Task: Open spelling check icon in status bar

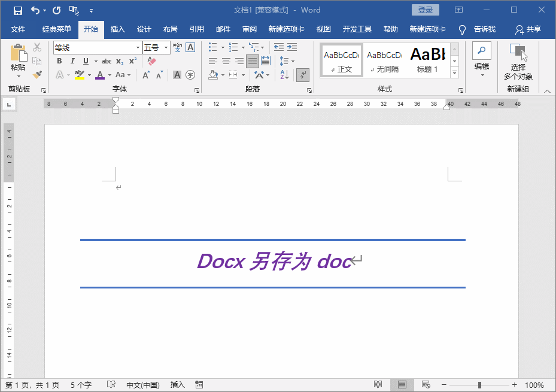Action: [x=111, y=385]
